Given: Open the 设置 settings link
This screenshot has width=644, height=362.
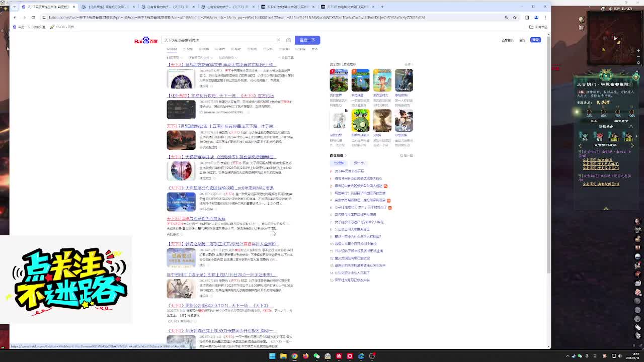Looking at the screenshot, I should point(522,40).
